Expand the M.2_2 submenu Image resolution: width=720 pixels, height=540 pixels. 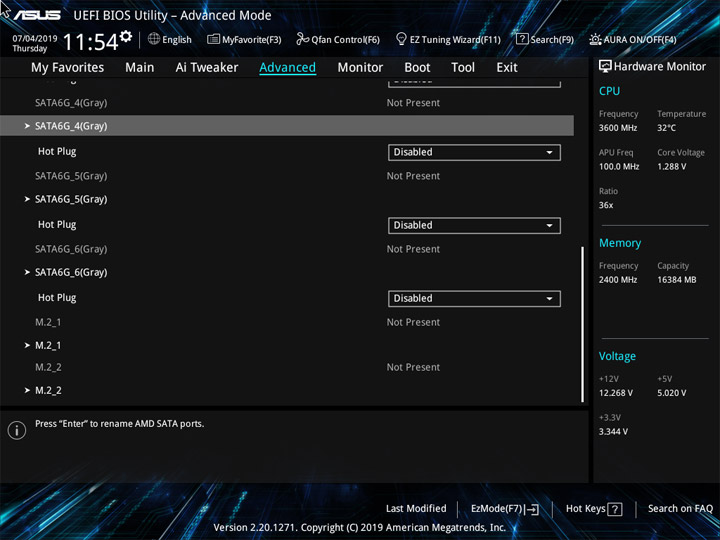[48, 390]
